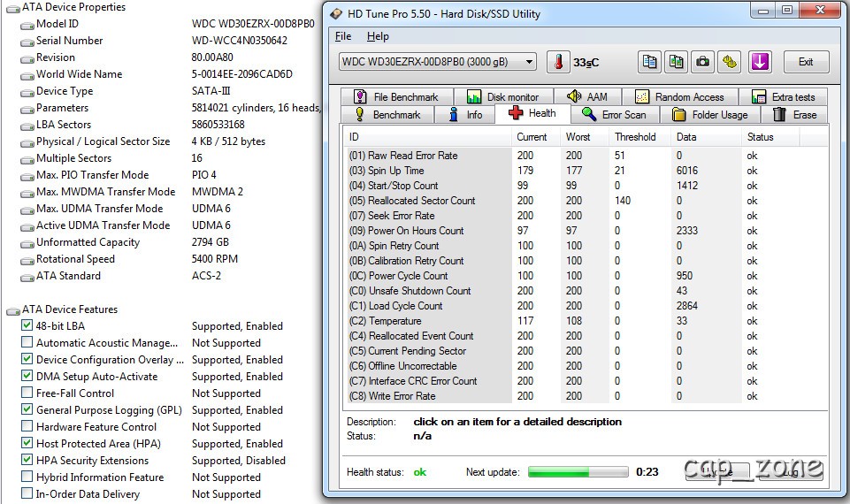Select the Health tab
The height and width of the screenshot is (504, 850).
(532, 113)
